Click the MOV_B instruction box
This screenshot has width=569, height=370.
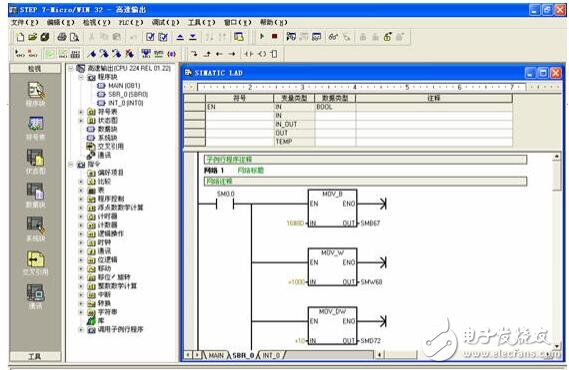click(332, 208)
